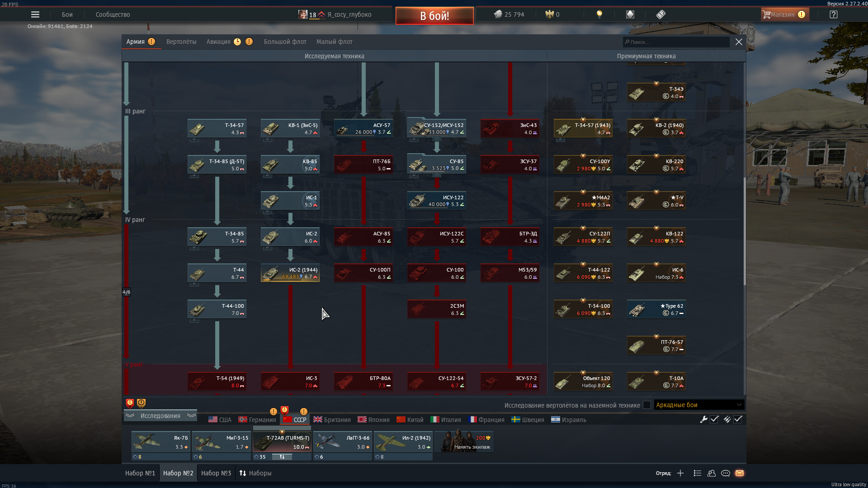Viewport: 868px width, 488px height.
Task: Select the Швеция nation tab
Action: (x=528, y=419)
